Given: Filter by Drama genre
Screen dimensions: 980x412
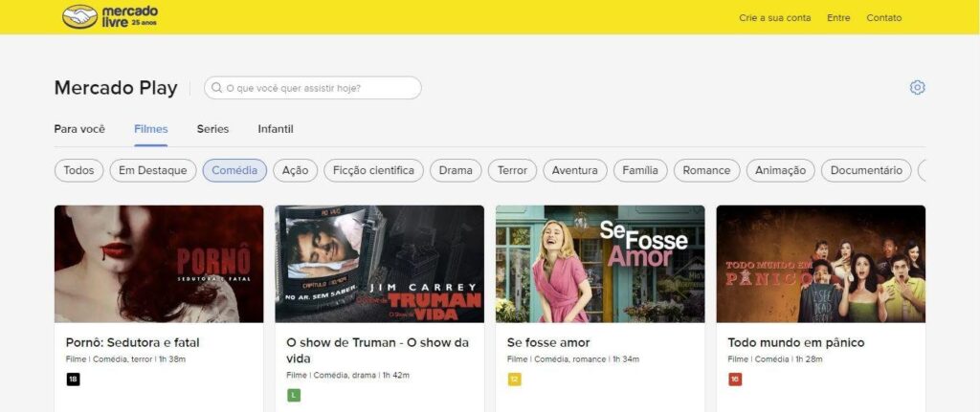Looking at the screenshot, I should pyautogui.click(x=456, y=170).
